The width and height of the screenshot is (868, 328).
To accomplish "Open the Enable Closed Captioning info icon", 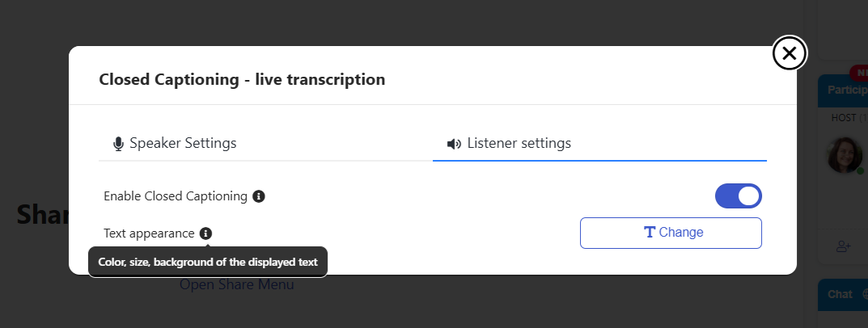I will point(259,196).
